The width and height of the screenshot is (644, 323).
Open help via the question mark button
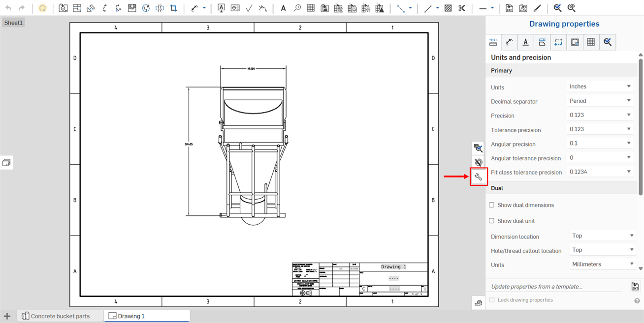pos(637,300)
